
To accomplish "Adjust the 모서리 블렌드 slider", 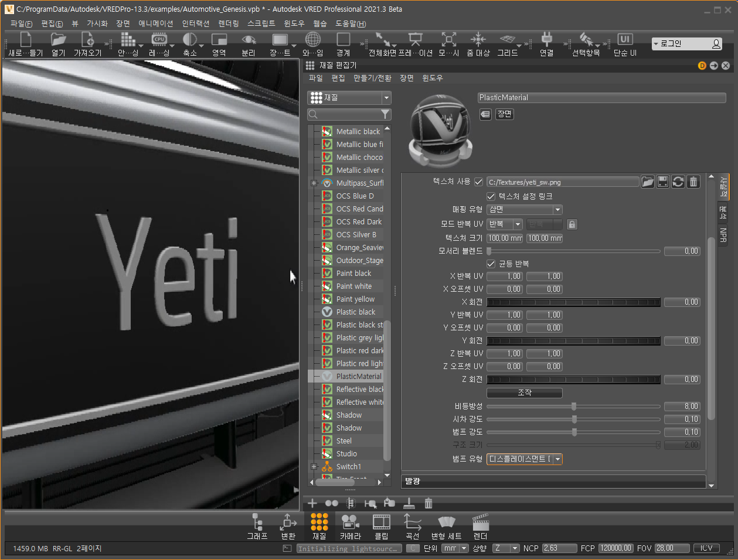I will click(x=574, y=251).
